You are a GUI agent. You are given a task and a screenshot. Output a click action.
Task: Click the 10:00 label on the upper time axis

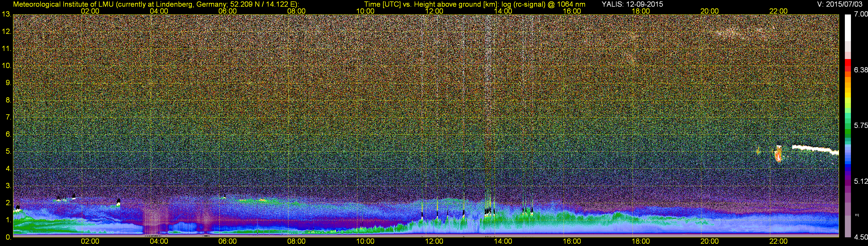(365, 11)
